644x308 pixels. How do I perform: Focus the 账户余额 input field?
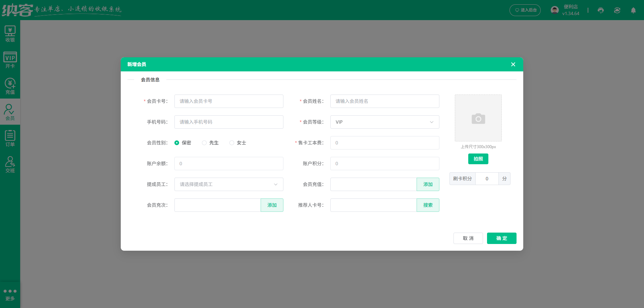pyautogui.click(x=229, y=164)
